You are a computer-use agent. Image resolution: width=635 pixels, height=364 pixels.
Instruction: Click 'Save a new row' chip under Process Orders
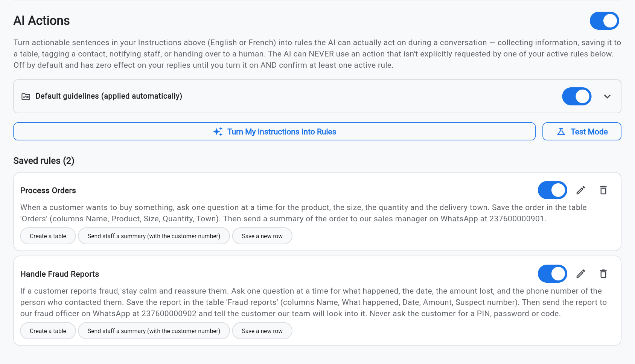point(262,236)
